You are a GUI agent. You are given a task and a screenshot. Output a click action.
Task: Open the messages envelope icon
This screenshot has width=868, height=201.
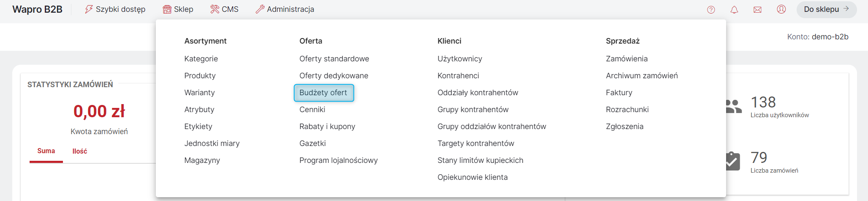point(757,9)
